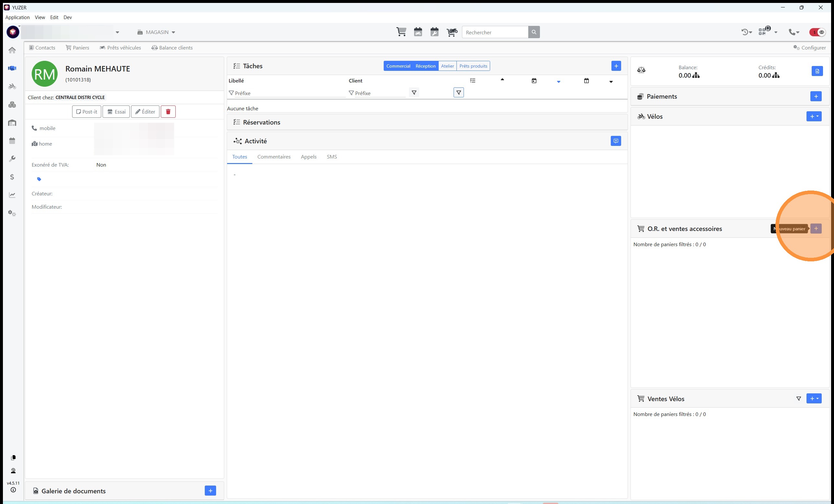The width and height of the screenshot is (834, 504).
Task: Toggle the Commercial task filter
Action: [x=398, y=66]
